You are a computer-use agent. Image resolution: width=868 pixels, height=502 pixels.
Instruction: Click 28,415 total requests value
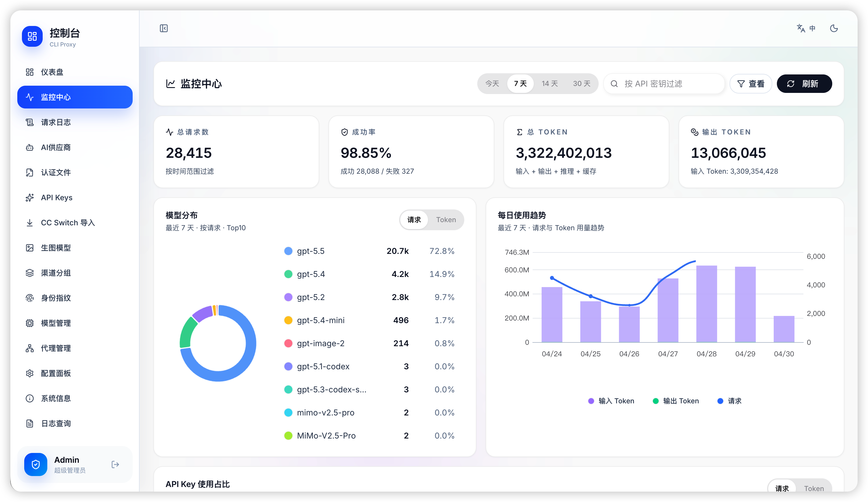(189, 153)
